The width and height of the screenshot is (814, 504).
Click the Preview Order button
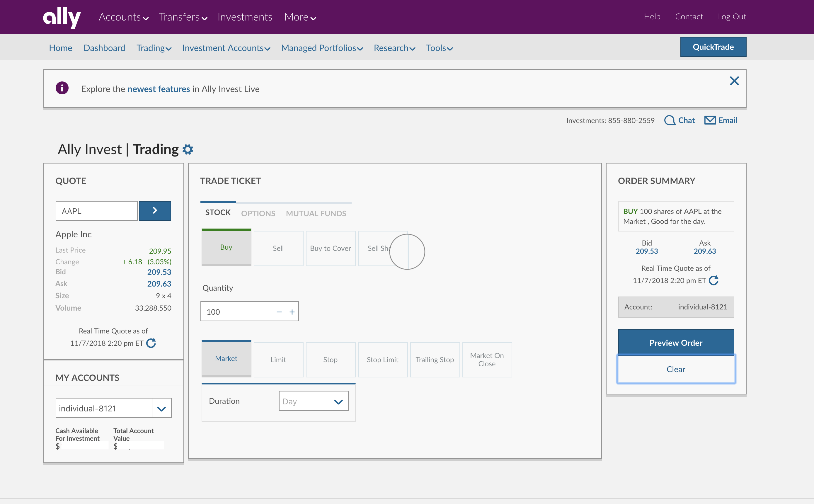click(x=676, y=342)
